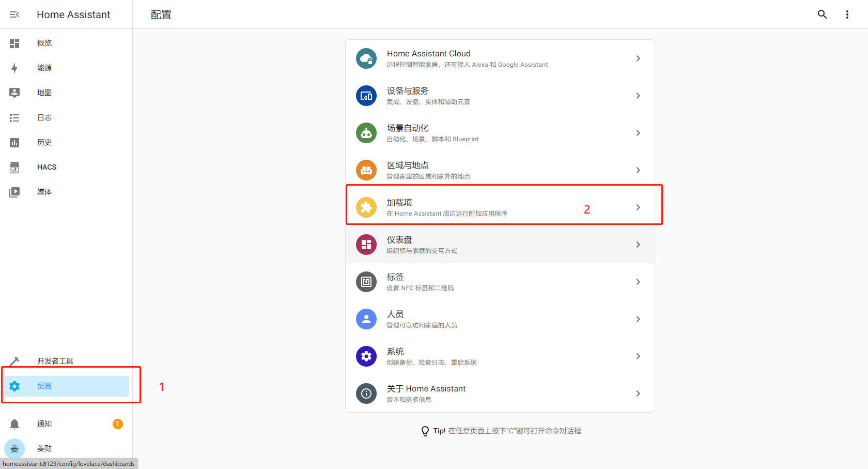Click the 标签 NFC tag icon
868x469 pixels.
pyautogui.click(x=366, y=282)
